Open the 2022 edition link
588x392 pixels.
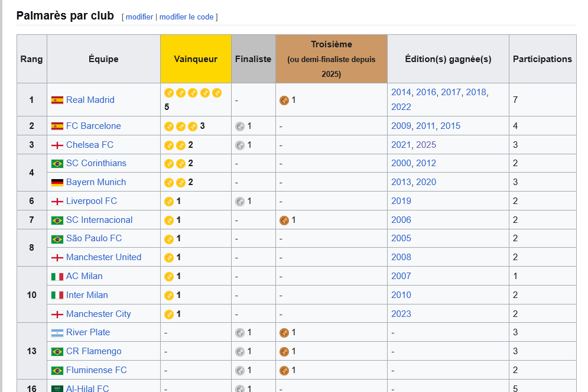click(401, 107)
